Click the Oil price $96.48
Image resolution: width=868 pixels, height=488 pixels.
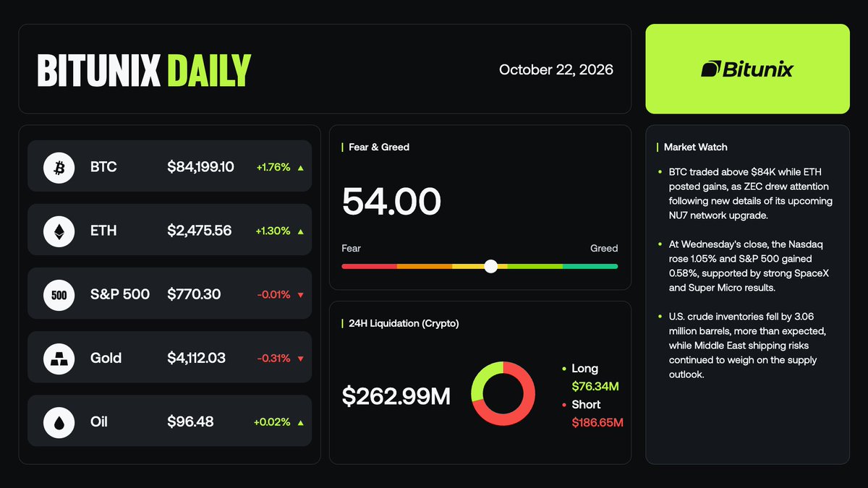tap(190, 421)
